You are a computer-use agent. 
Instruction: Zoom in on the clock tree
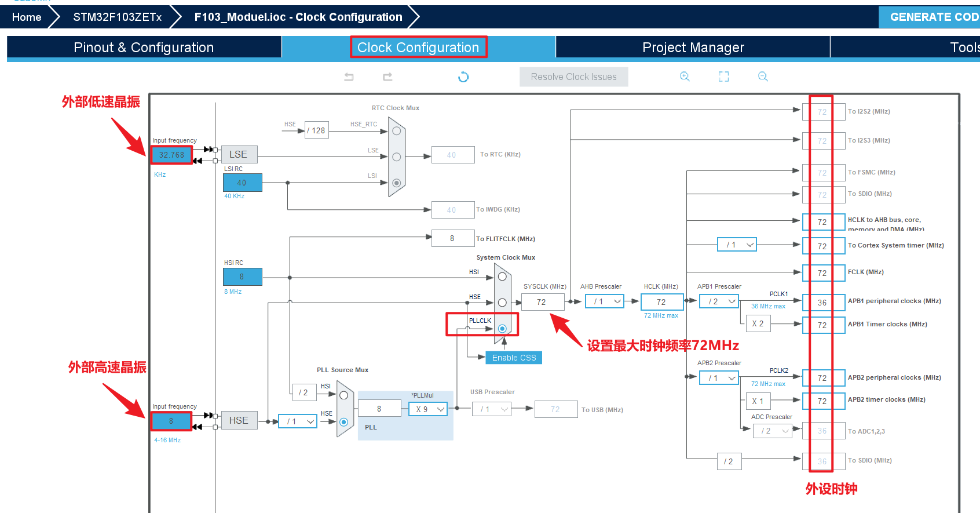point(685,77)
